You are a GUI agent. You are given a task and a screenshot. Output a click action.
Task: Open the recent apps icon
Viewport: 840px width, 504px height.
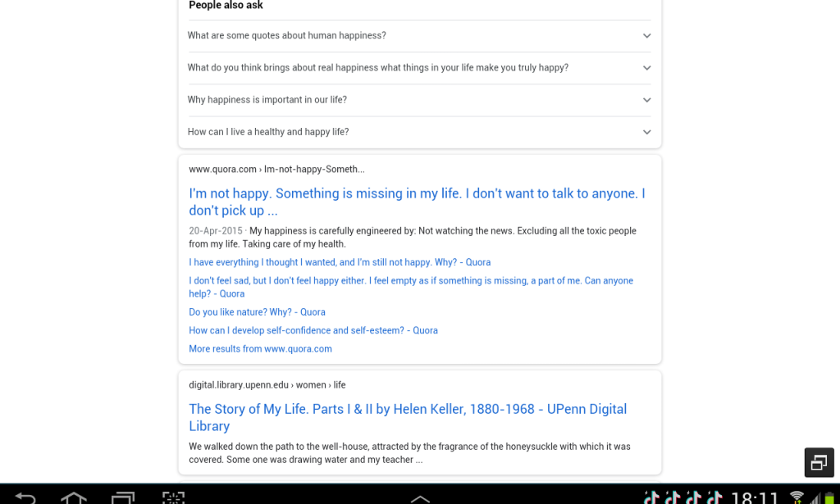(123, 497)
